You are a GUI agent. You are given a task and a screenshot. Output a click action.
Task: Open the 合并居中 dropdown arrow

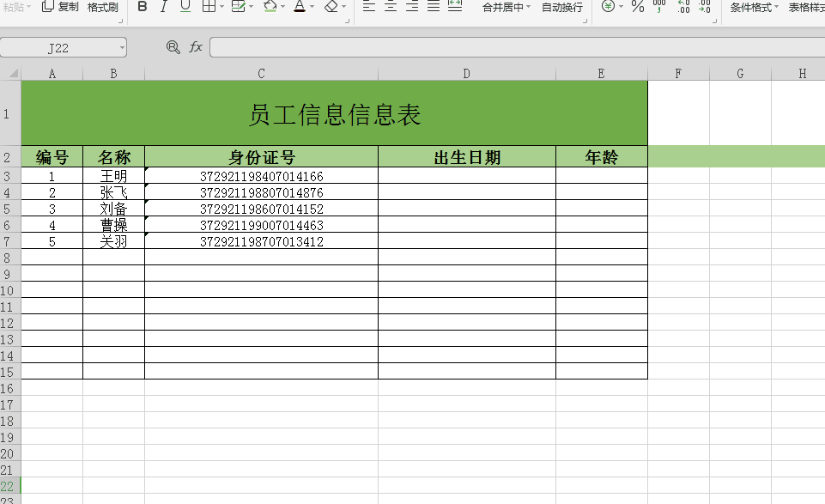coord(528,7)
